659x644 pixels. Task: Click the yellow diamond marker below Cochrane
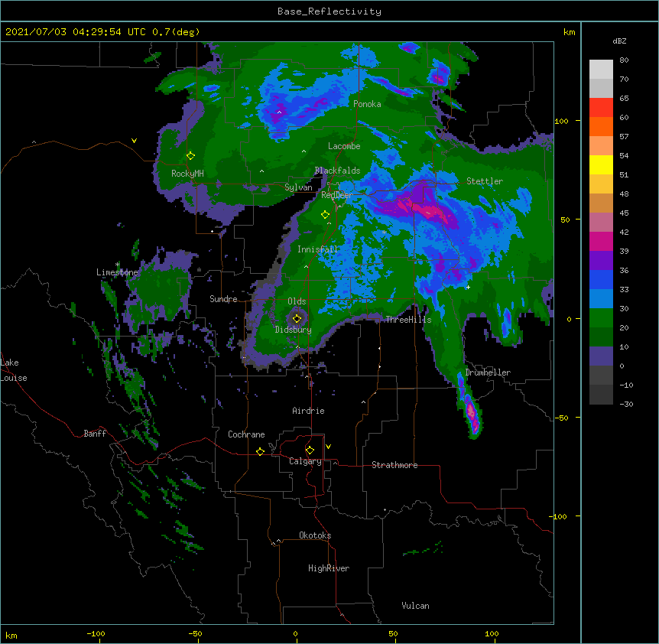pyautogui.click(x=260, y=451)
